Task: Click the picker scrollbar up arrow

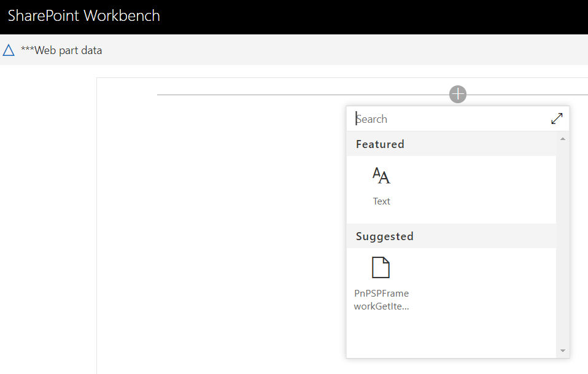Action: pos(562,139)
